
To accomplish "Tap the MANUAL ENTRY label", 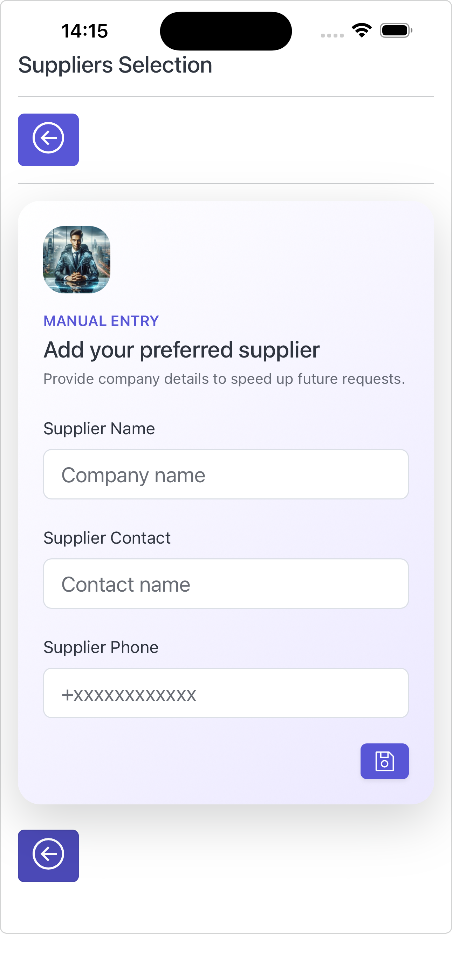I will coord(101,321).
